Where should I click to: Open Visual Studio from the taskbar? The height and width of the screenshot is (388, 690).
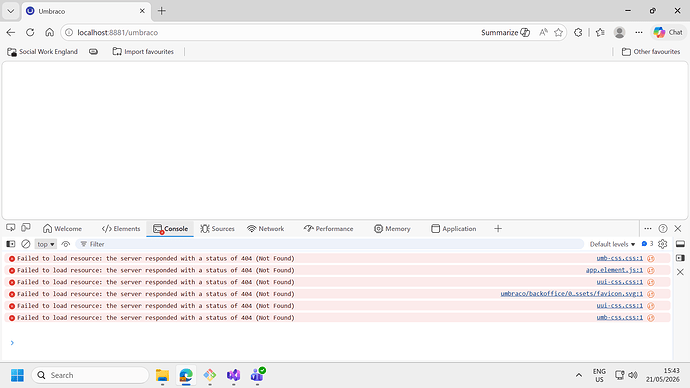(x=233, y=375)
